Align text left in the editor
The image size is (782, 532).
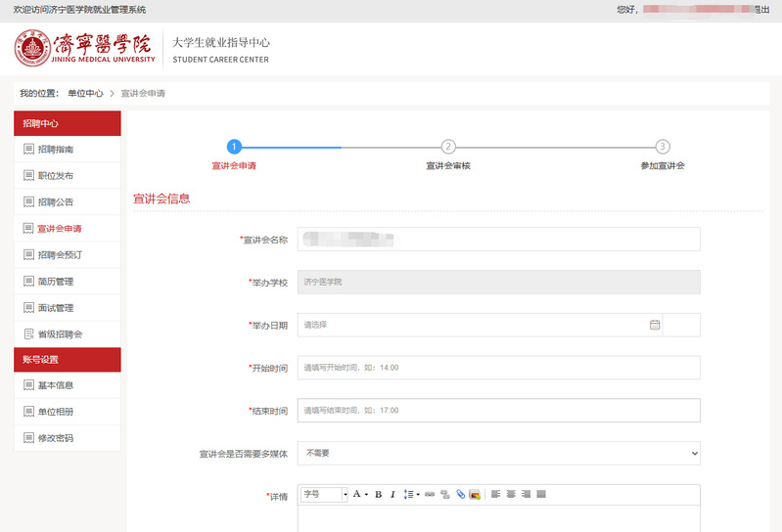495,495
